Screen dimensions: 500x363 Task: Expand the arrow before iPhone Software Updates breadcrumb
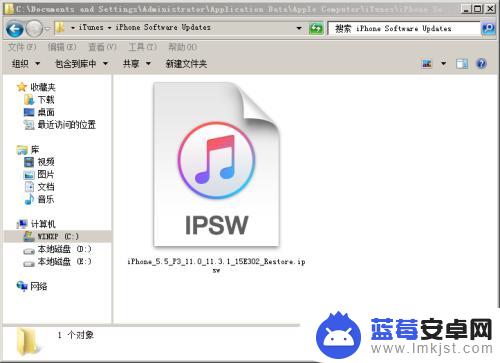[x=109, y=28]
